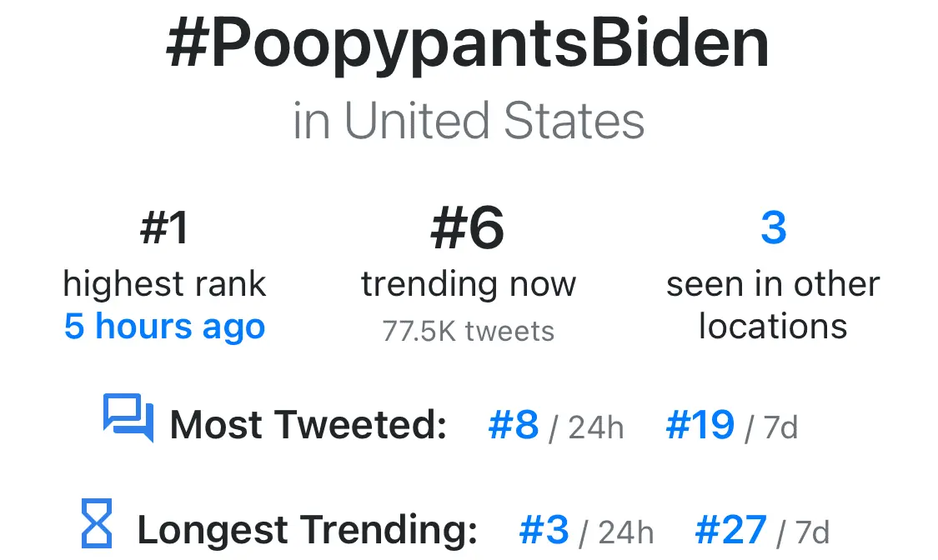Click the "Most Tweeted:" label
938x560 pixels.
pos(308,426)
